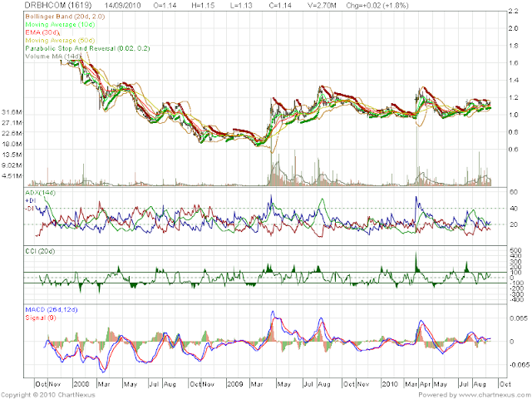The height and width of the screenshot is (399, 532).
Task: Click the 0.065 label on MACD axis
Action: pos(519,318)
